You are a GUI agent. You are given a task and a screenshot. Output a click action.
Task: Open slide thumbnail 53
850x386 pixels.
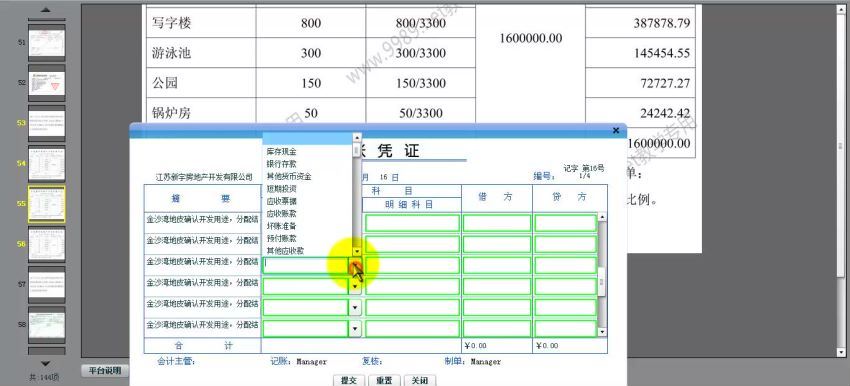pyautogui.click(x=47, y=123)
